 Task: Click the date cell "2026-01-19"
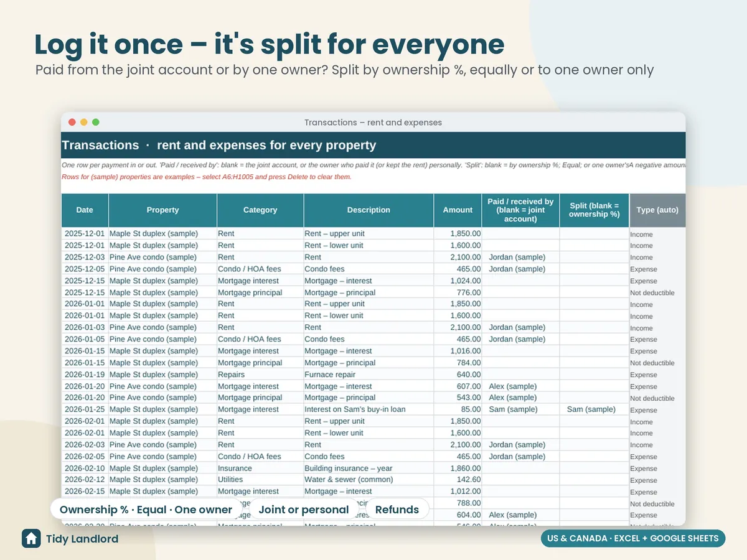coord(85,375)
